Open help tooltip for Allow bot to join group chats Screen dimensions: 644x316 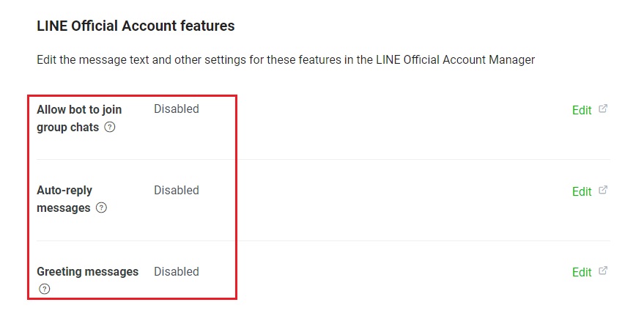tap(110, 127)
